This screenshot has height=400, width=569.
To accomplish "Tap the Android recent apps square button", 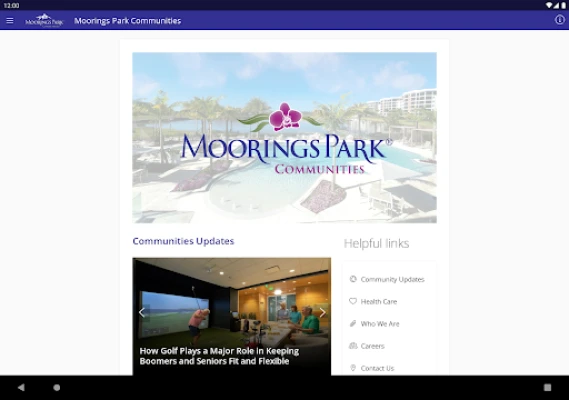I will click(547, 387).
